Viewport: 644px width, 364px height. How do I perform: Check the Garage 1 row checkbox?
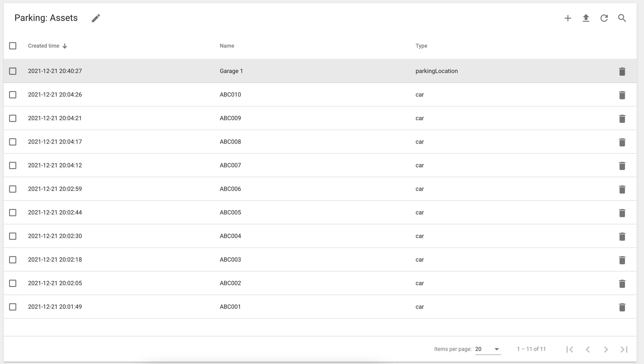pyautogui.click(x=13, y=71)
